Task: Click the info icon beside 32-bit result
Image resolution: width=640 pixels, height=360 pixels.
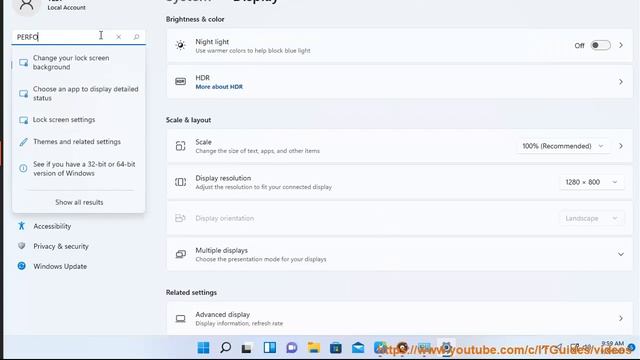Action: [x=23, y=168]
